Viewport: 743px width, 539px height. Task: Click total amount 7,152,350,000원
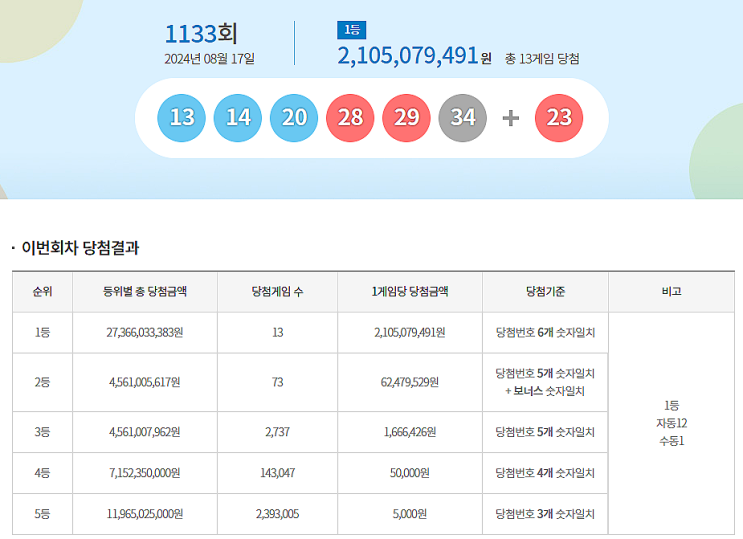click(145, 473)
